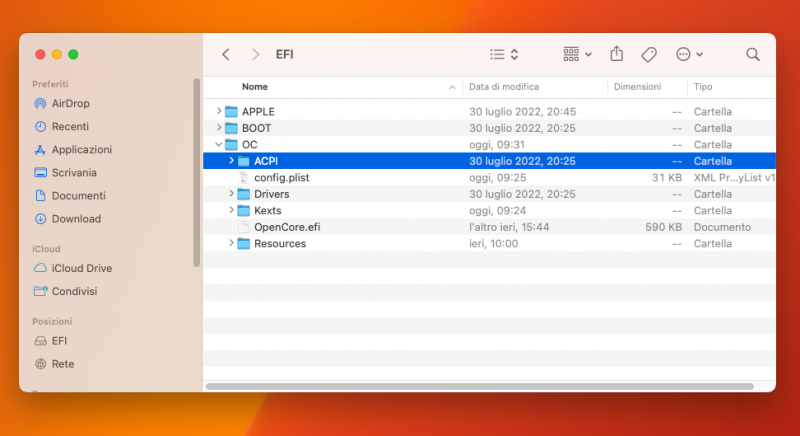Click the Share toolbar icon

616,54
